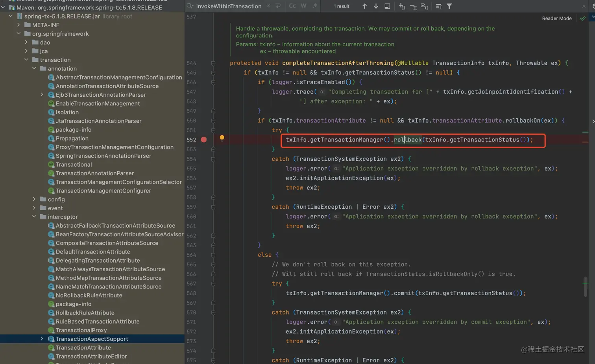Click the commit call on line 568

point(404,293)
